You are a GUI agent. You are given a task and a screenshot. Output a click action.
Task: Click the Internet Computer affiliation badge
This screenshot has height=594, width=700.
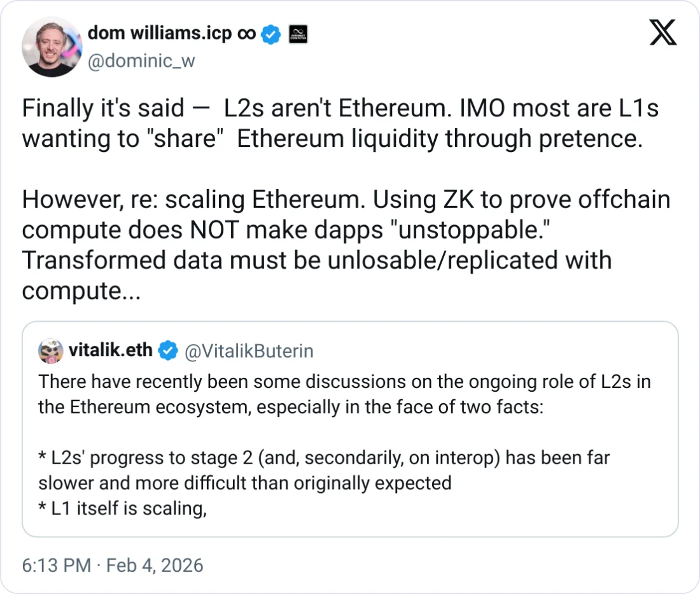(298, 34)
